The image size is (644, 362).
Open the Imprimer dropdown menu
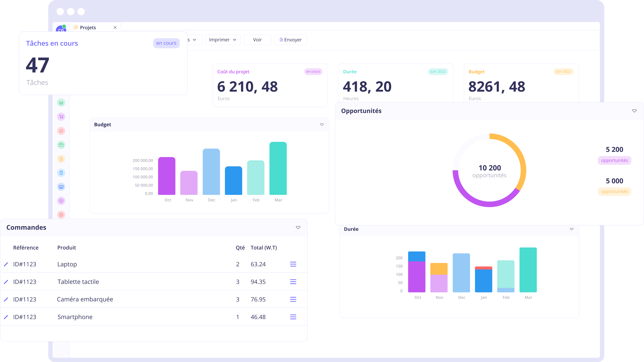[x=223, y=40]
